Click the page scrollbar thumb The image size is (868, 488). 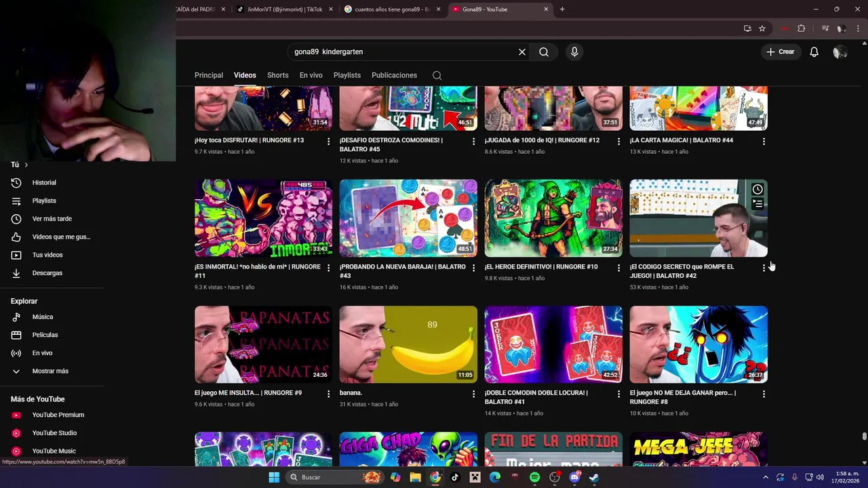tap(864, 436)
